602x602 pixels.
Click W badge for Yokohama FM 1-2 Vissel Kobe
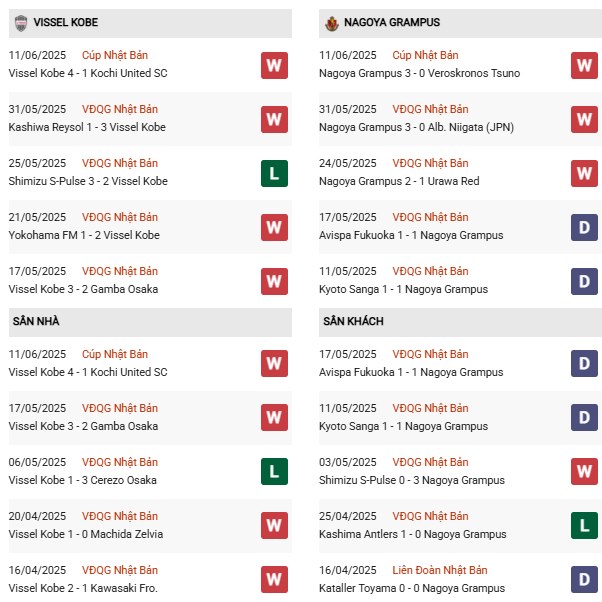[274, 227]
